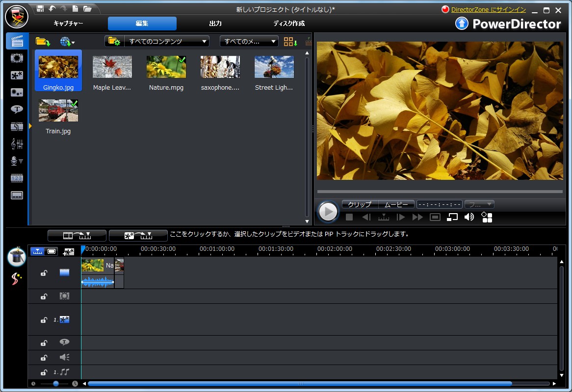Viewport: 572px width, 392px height.
Task: Toggle lock on the PiP track 1
Action: coord(44,320)
